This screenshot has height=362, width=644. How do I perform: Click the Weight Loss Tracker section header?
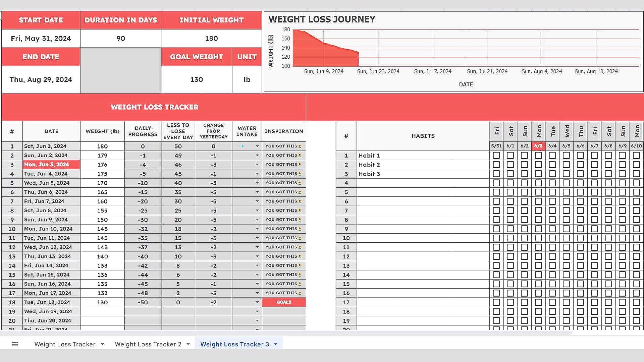[x=154, y=107]
